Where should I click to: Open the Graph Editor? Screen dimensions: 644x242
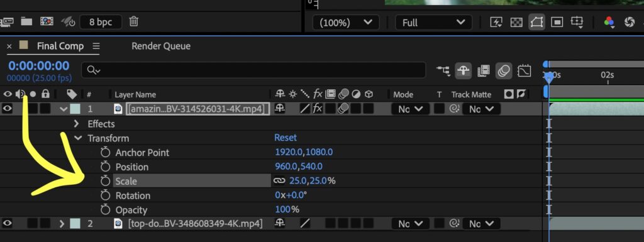[x=525, y=71]
